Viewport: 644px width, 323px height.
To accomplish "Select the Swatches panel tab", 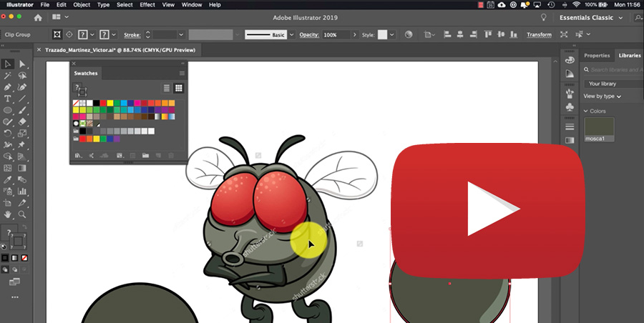I will click(86, 74).
